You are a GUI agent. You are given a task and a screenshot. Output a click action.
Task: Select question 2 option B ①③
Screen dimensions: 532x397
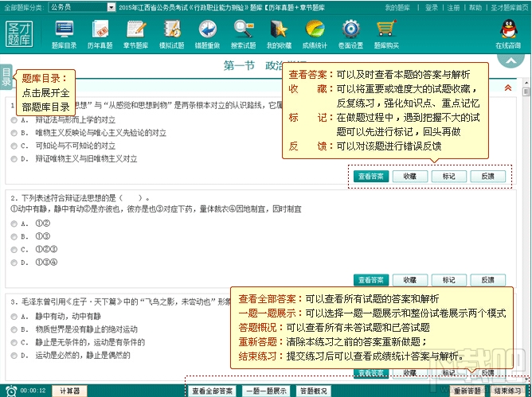tap(14, 236)
